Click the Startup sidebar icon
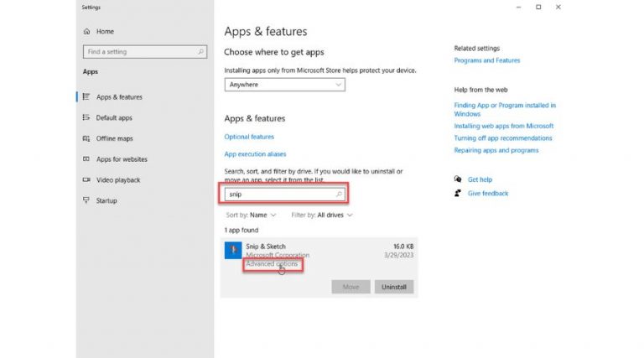 (86, 200)
